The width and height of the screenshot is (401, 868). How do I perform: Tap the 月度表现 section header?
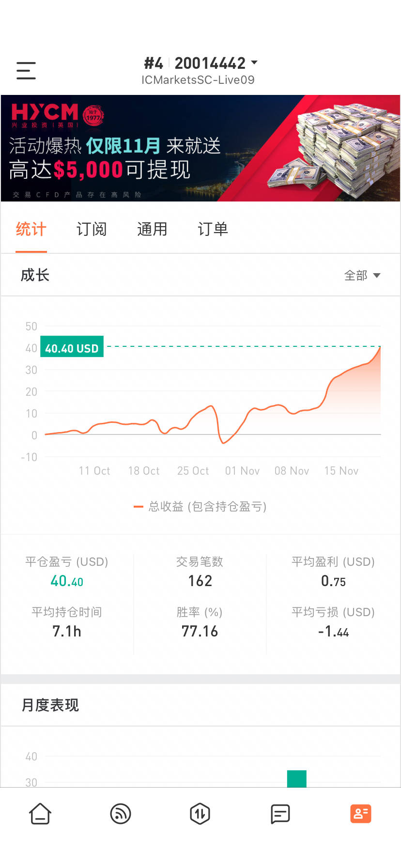coord(50,705)
